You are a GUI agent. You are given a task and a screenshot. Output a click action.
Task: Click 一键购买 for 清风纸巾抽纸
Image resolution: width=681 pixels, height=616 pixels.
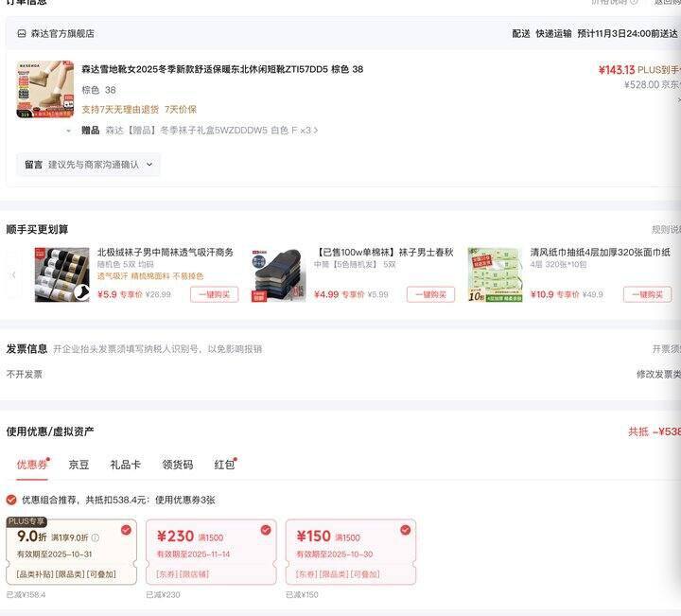coord(647,294)
